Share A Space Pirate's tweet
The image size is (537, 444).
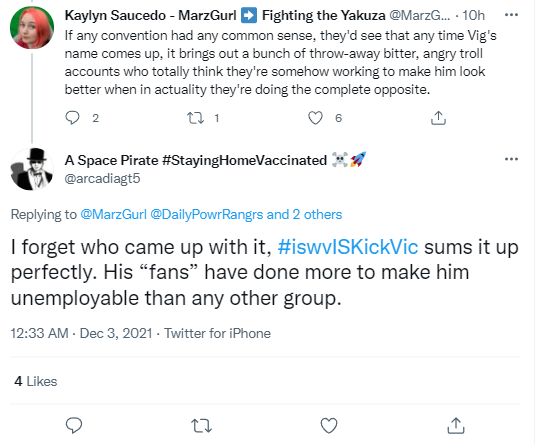tap(456, 426)
